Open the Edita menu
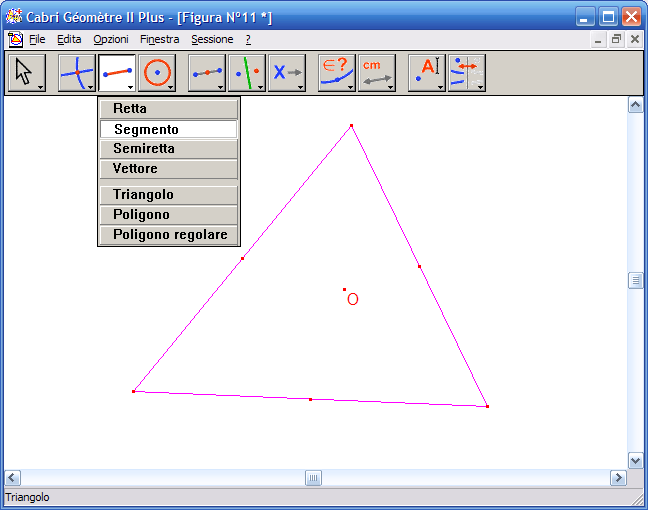Viewport: 648px width, 510px height. [x=69, y=40]
